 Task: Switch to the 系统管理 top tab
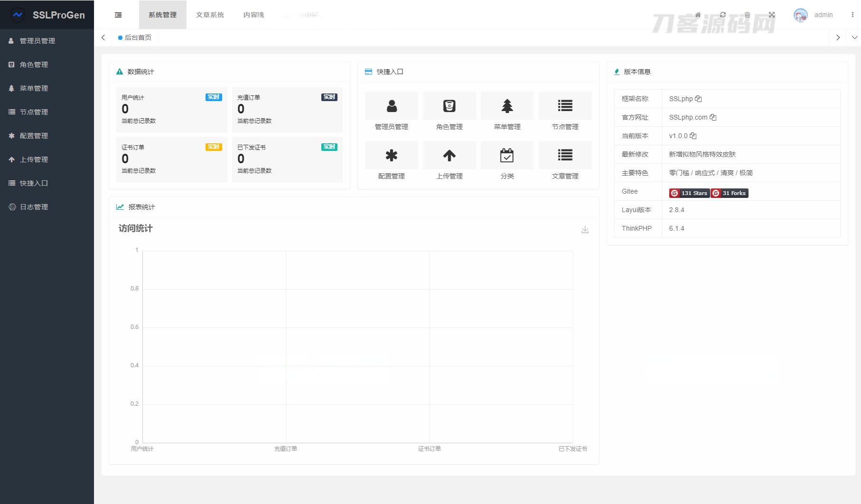[162, 15]
